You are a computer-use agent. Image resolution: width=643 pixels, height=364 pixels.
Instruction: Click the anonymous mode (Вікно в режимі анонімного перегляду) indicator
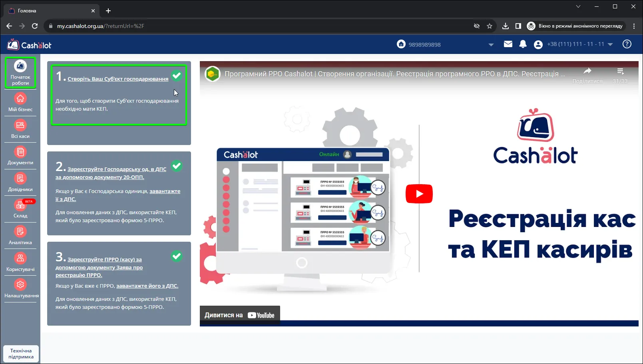[575, 26]
